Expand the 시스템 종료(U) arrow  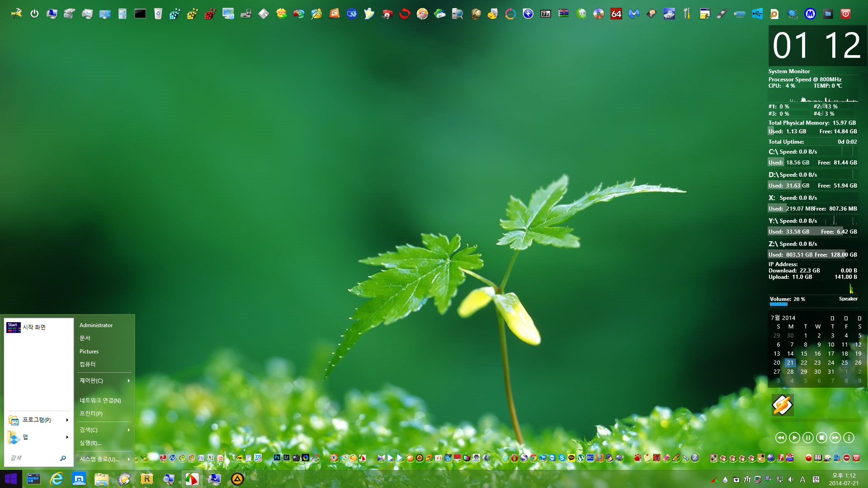click(129, 459)
